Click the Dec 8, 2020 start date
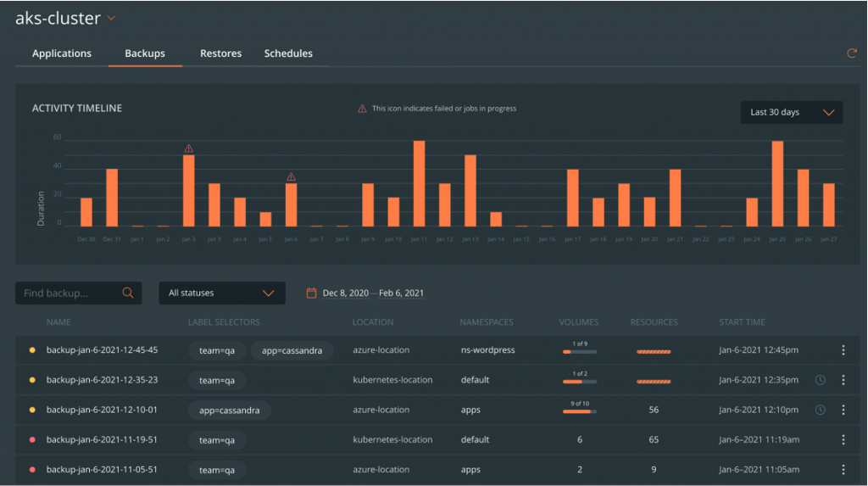This screenshot has width=868, height=486. coord(345,293)
